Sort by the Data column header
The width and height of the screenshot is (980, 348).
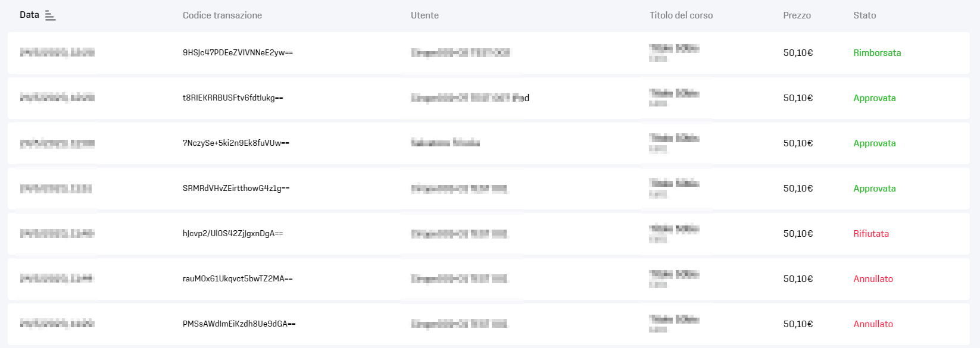tap(29, 15)
